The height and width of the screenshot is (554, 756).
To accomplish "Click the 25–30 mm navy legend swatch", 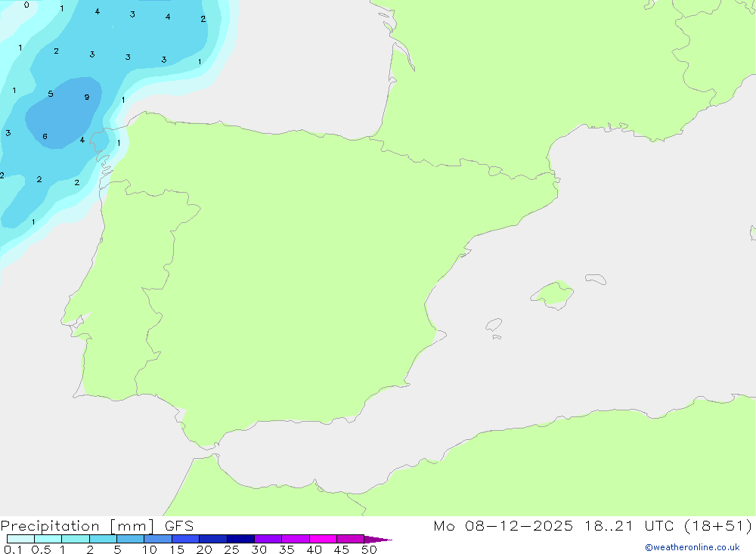I will [x=240, y=539].
